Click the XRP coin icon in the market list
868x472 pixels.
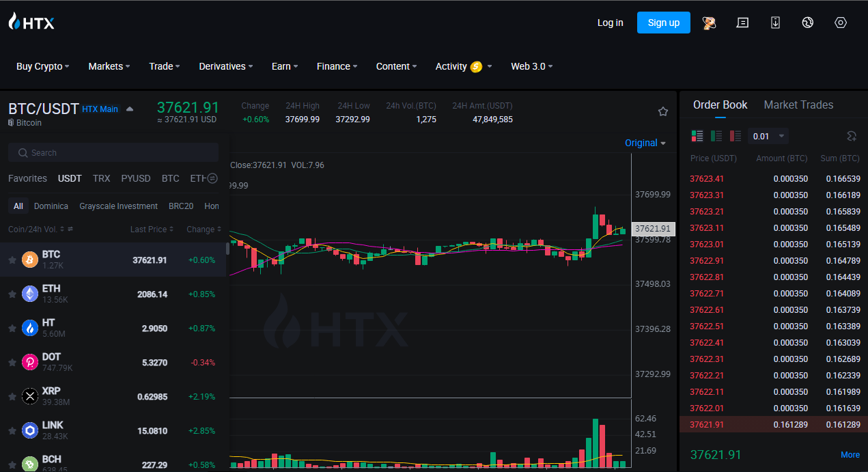[x=30, y=397]
